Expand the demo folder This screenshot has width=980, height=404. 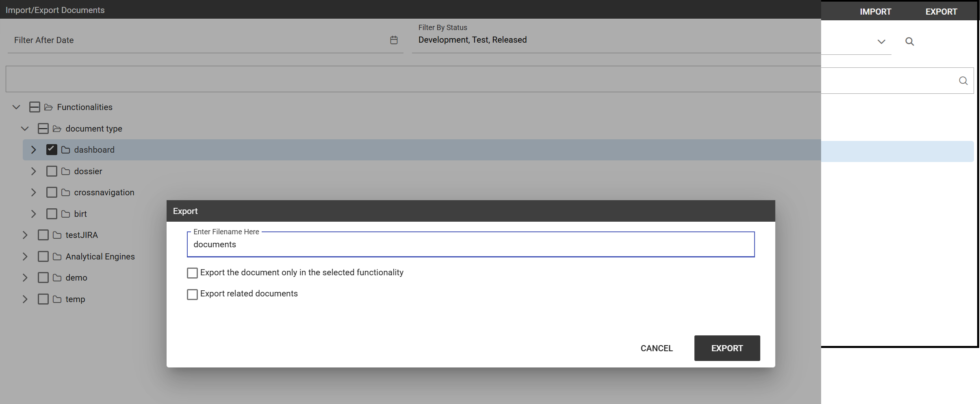pos(25,278)
